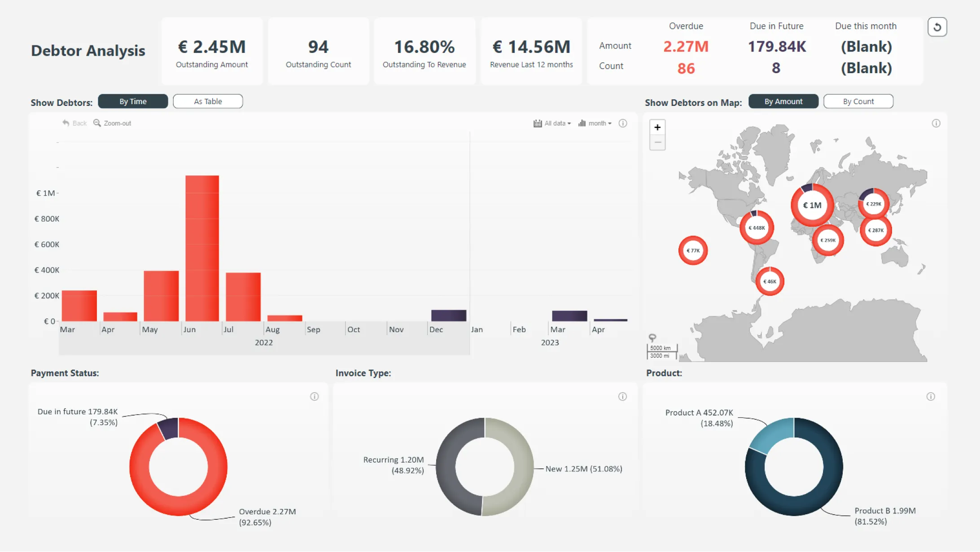Click the location pin icon near the map scale
This screenshot has height=552, width=980.
652,337
